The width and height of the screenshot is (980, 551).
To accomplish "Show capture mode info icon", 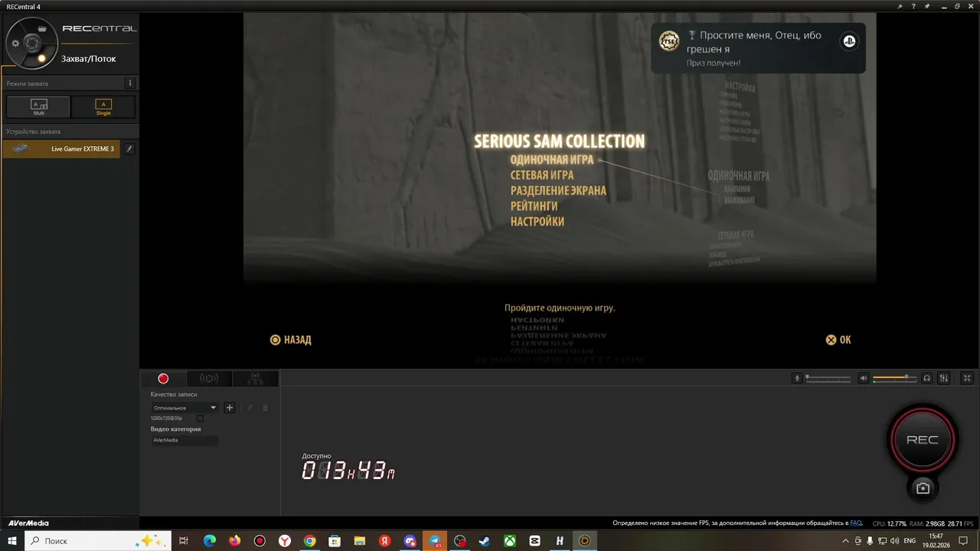I will [130, 83].
